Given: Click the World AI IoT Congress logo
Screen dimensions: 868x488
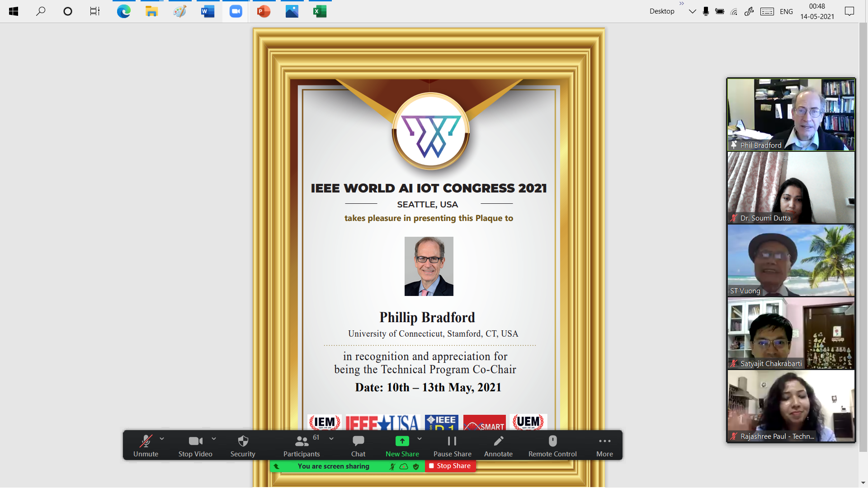Looking at the screenshot, I should pyautogui.click(x=430, y=131).
